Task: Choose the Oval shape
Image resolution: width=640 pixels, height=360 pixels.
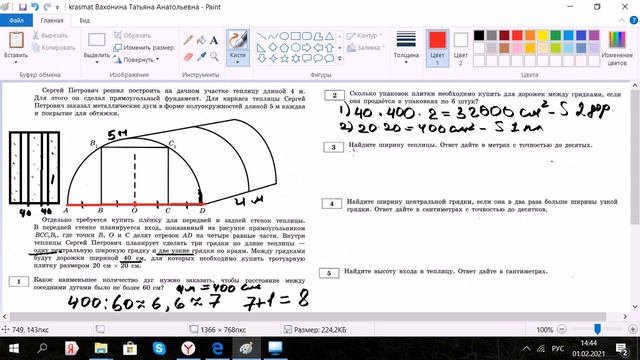Action: click(x=284, y=36)
